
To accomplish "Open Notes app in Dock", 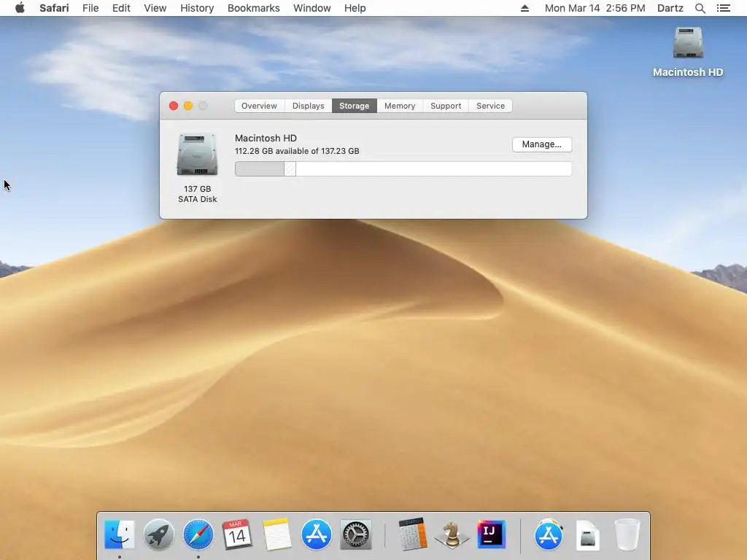I will 276,534.
